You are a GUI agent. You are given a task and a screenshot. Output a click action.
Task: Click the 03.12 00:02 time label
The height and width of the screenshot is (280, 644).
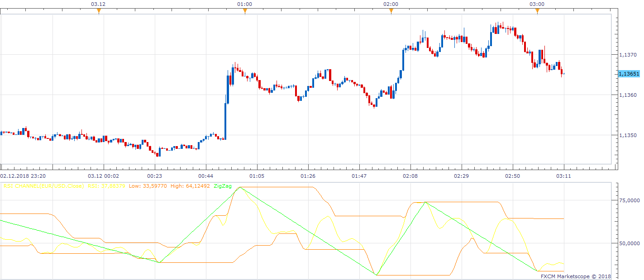pos(103,176)
